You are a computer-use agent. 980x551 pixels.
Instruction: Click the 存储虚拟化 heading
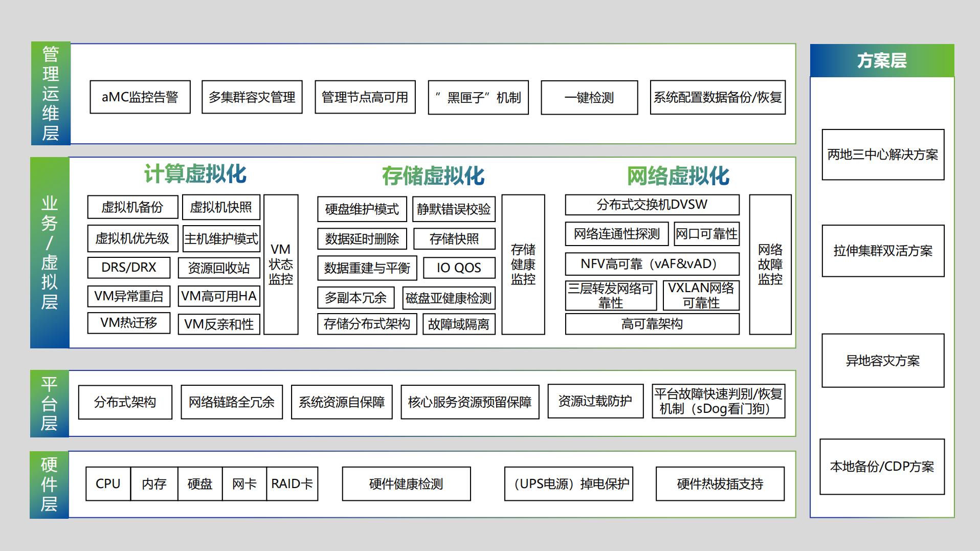click(x=433, y=175)
